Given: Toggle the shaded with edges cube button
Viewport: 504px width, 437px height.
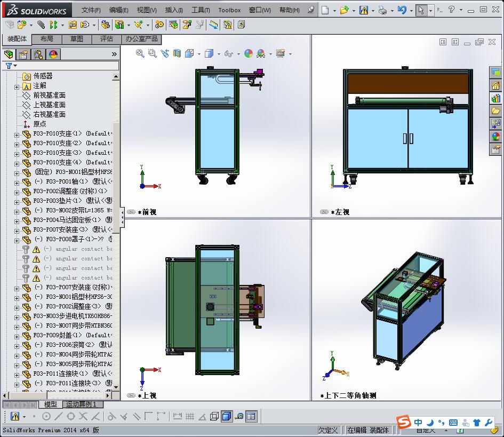Looking at the screenshot, I should pos(227,416).
